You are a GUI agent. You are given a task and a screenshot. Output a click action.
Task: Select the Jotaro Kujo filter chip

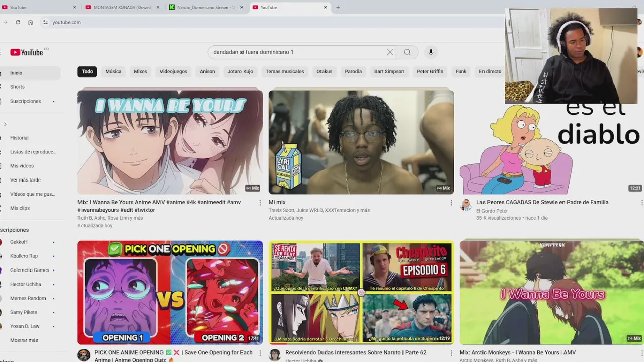click(240, 71)
